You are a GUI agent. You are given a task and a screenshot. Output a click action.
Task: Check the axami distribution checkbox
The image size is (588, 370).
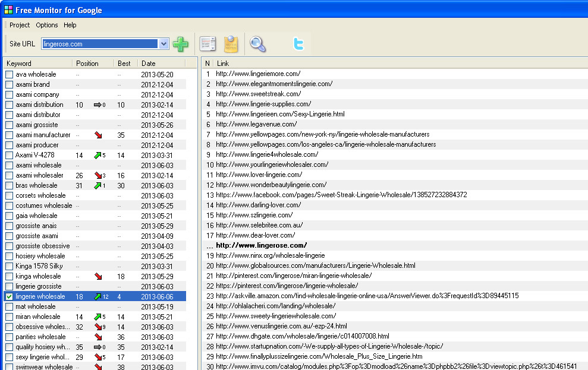point(10,105)
